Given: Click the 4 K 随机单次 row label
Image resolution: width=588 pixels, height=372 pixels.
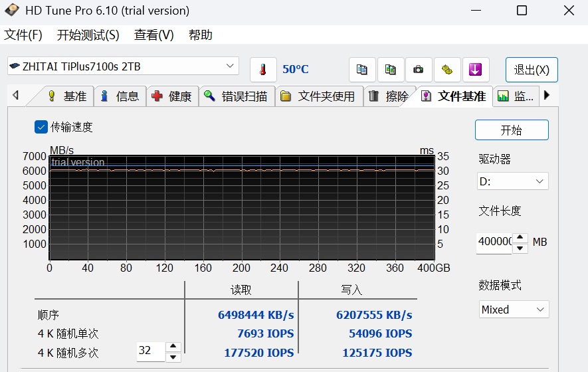Looking at the screenshot, I should click(x=68, y=333).
